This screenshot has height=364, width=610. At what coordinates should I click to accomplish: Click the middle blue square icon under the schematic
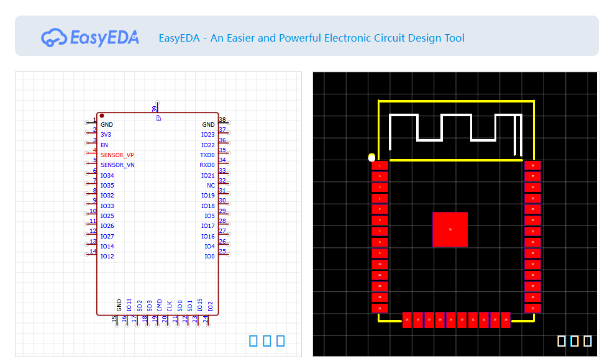tap(267, 341)
